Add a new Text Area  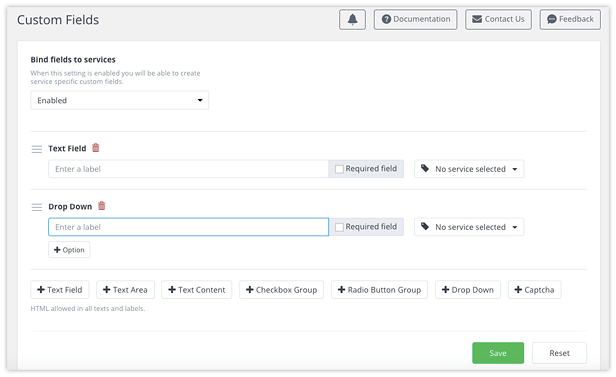click(125, 290)
